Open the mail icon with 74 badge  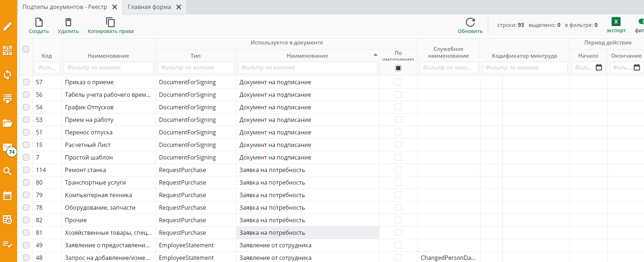click(8, 147)
